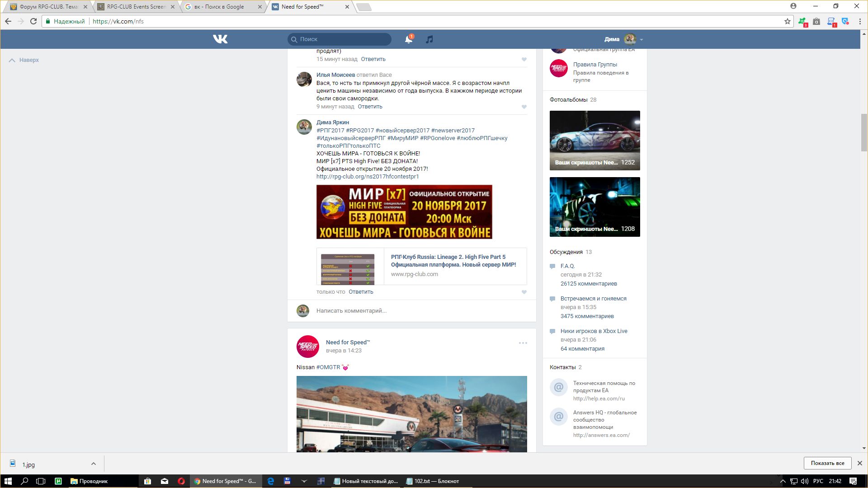Like Илья Моисеев's comment with heart
This screenshot has width=868, height=488.
click(x=524, y=107)
